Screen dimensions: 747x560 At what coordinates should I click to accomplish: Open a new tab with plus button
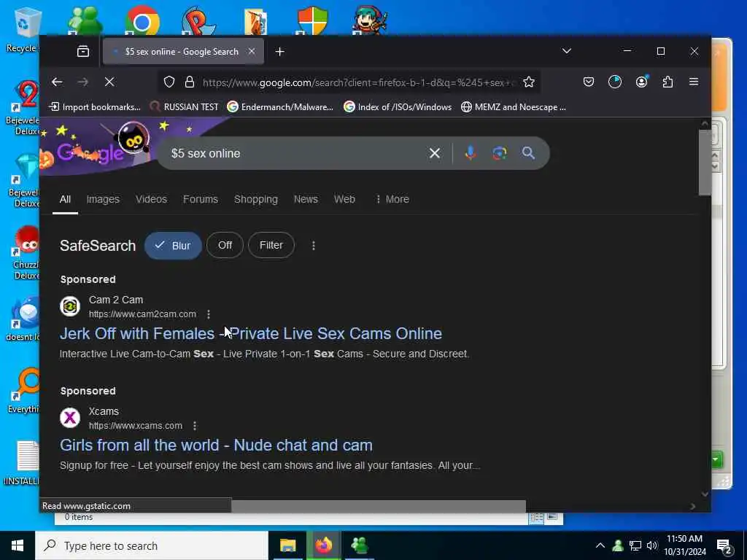(279, 52)
